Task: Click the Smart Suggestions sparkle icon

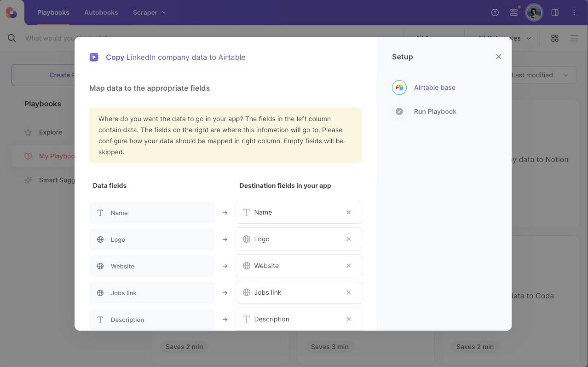Action: pyautogui.click(x=28, y=180)
